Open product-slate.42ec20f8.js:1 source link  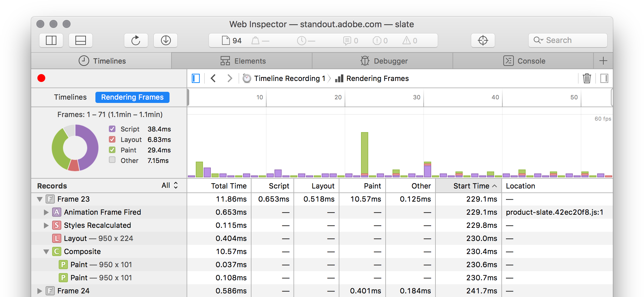coord(554,212)
